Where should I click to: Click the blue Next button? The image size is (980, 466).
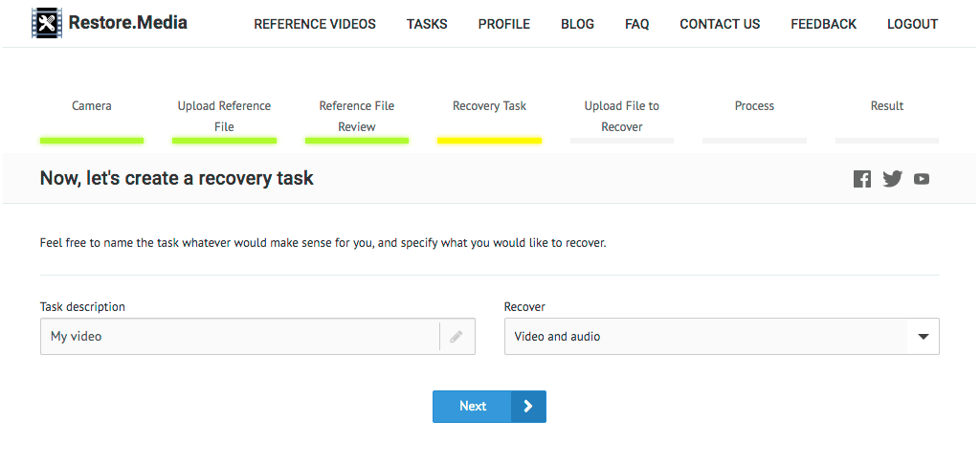click(x=489, y=406)
